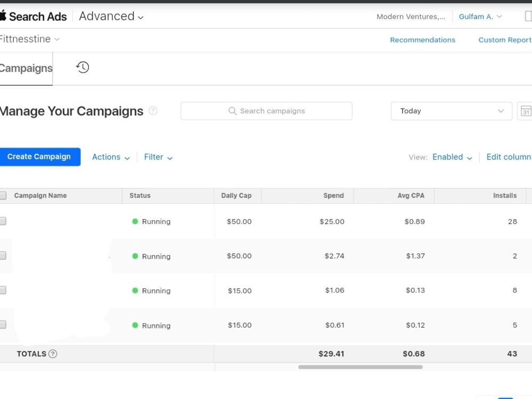The height and width of the screenshot is (399, 532).
Task: Expand the Fittnesstine app selector
Action: [x=30, y=39]
